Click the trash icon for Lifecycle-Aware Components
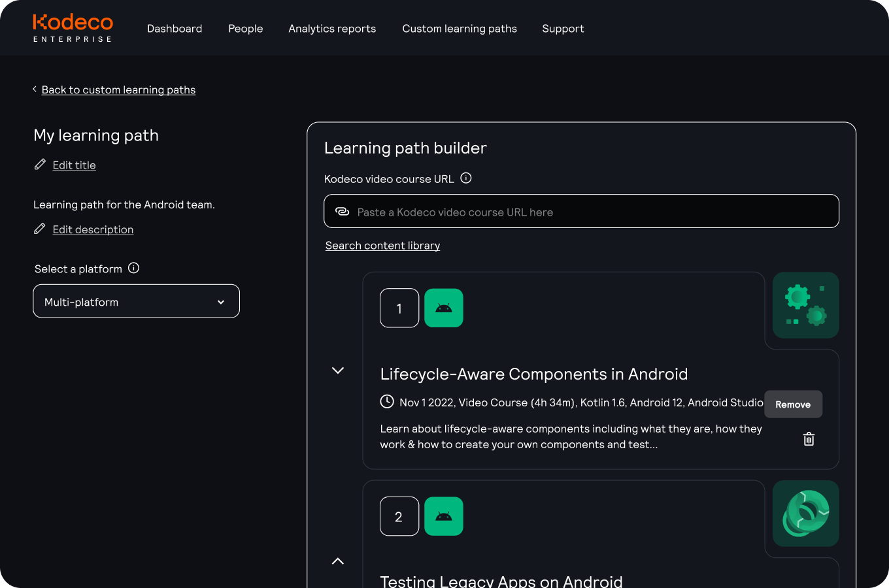 (809, 439)
